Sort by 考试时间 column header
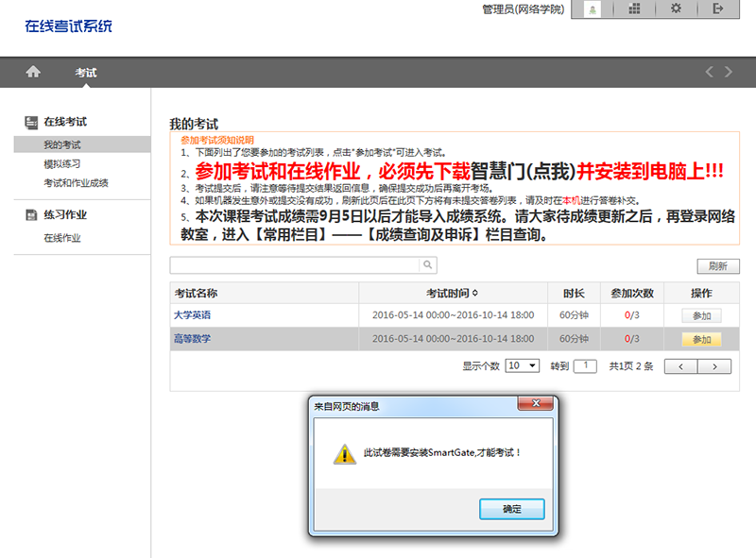This screenshot has width=756, height=558. [x=452, y=293]
